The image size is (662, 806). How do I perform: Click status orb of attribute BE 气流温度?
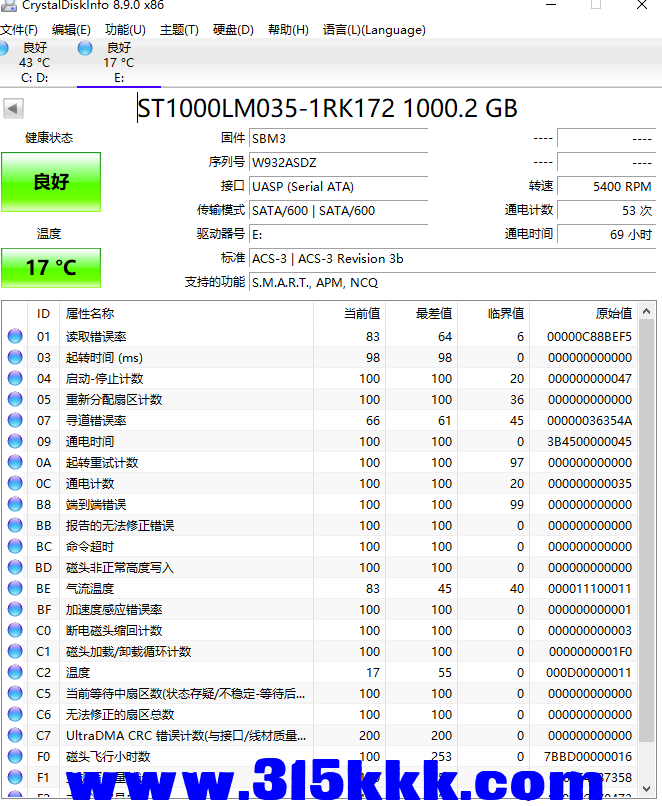pos(15,589)
